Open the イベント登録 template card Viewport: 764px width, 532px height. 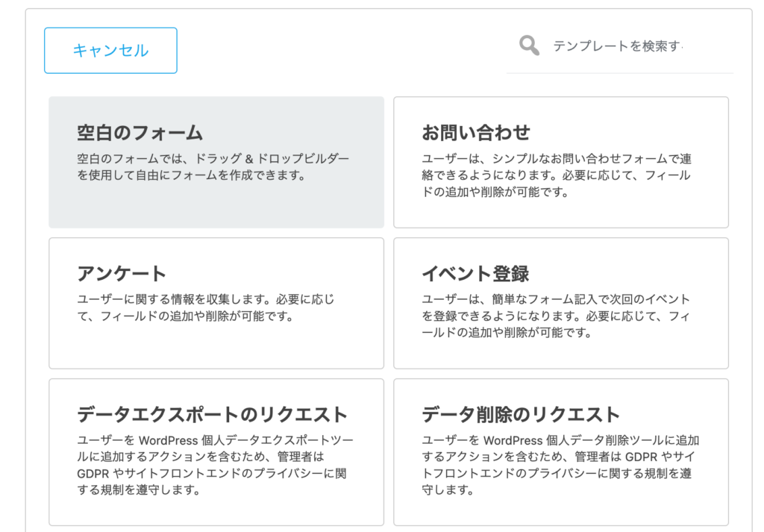point(561,303)
